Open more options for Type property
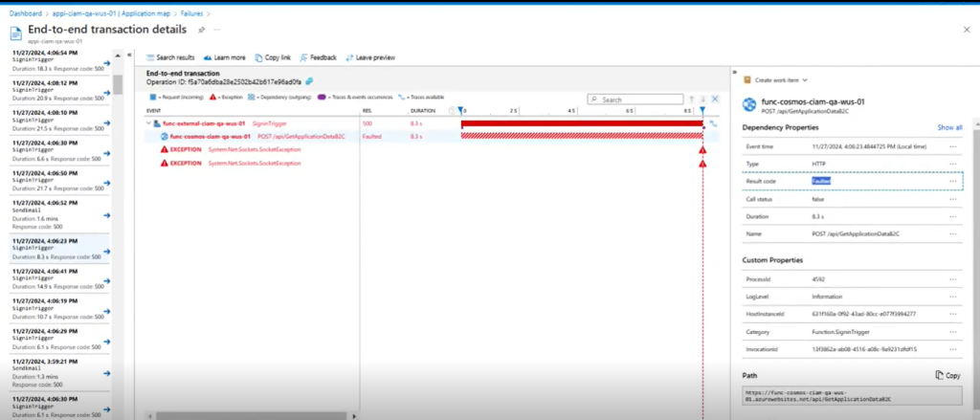Viewport: 980px width, 420px height. click(952, 164)
